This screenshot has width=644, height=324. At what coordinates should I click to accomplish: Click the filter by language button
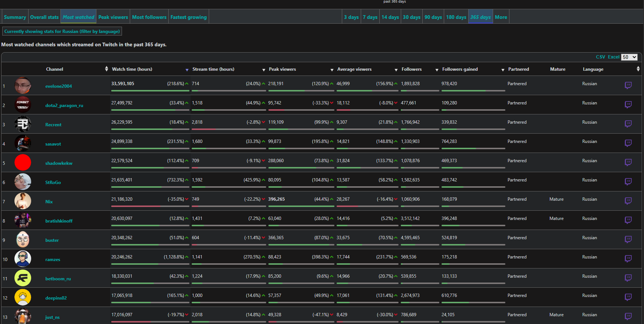coord(62,31)
